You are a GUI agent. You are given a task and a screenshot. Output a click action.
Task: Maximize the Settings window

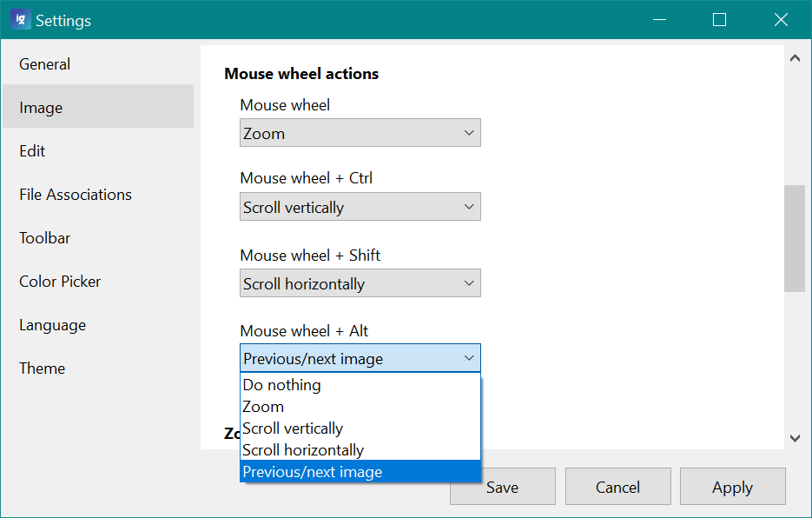point(719,20)
